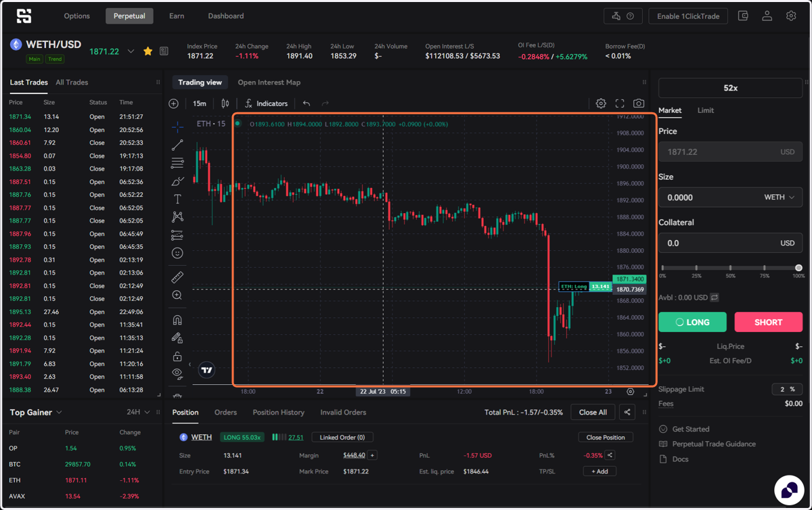Viewport: 812px width, 510px height.
Task: Open the Fibonacci/horizontal lines tool
Action: coord(177,163)
